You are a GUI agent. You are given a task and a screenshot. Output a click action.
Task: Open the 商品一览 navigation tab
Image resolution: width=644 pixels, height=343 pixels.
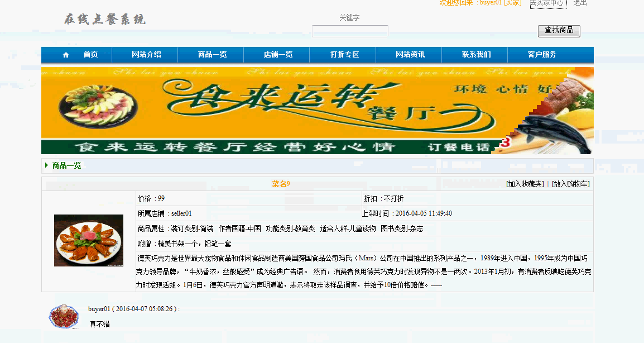(212, 54)
